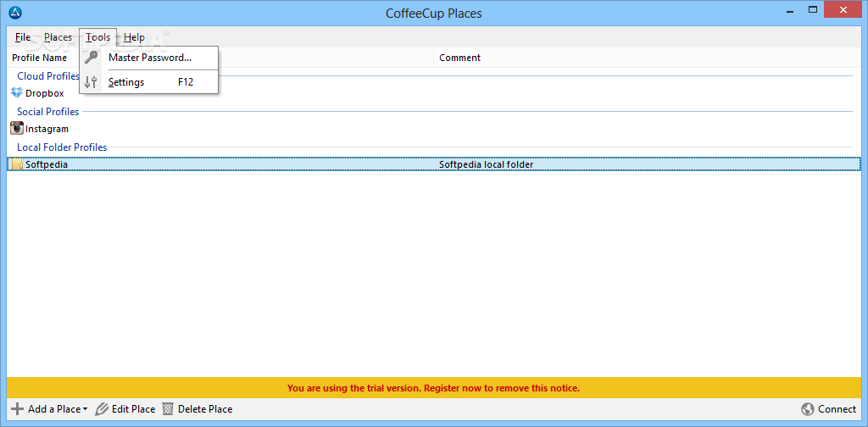Click the Dropbox logo icon
The width and height of the screenshot is (868, 427).
(17, 93)
